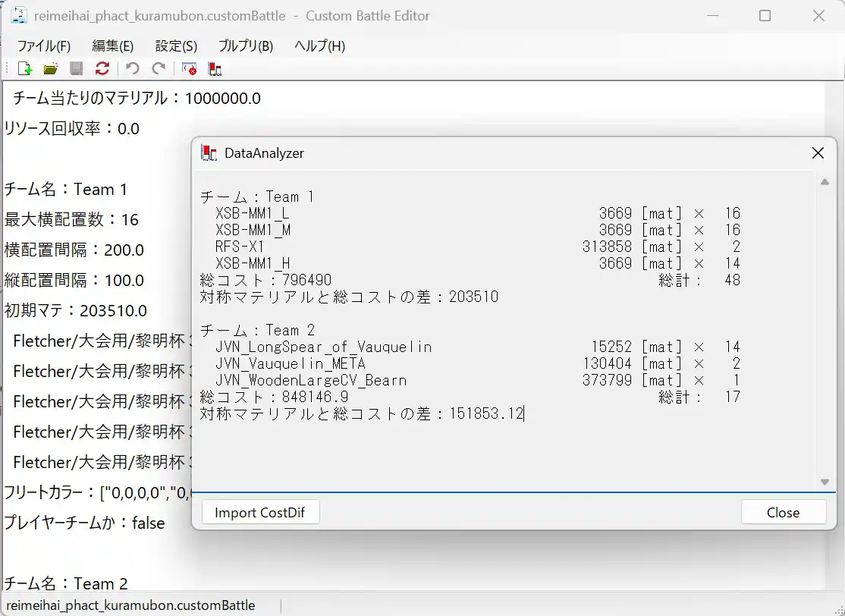
Task: Open the 編集(E) menu
Action: [112, 46]
